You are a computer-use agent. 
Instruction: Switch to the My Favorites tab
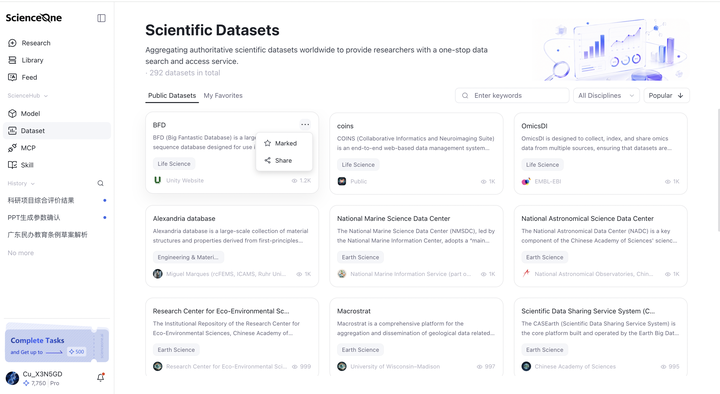(x=223, y=96)
